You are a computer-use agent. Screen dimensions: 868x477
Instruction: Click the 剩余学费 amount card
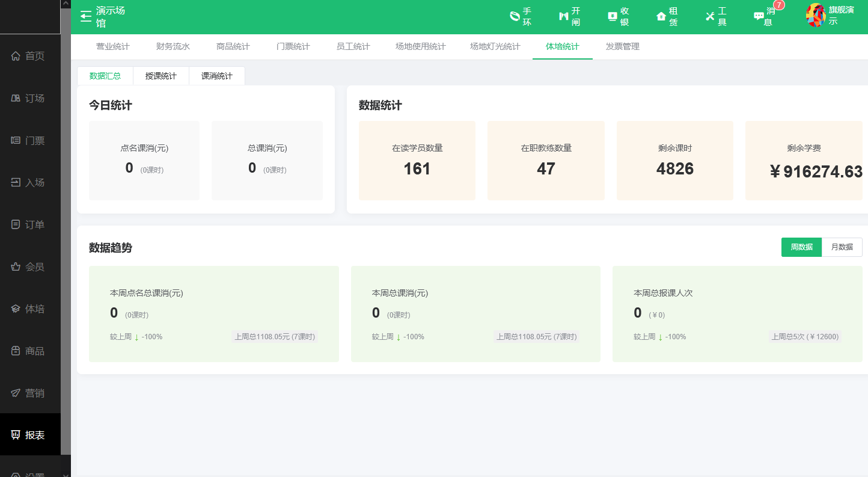coord(804,161)
